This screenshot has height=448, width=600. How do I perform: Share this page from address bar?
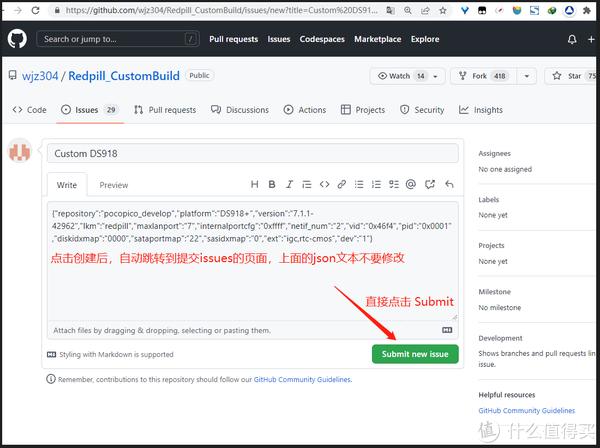(425, 10)
